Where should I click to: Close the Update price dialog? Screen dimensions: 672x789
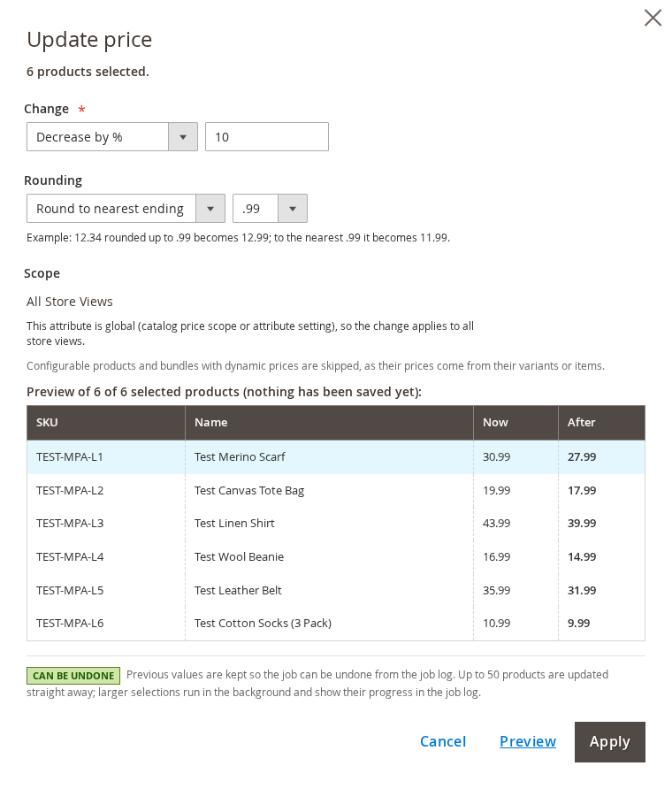(x=653, y=18)
